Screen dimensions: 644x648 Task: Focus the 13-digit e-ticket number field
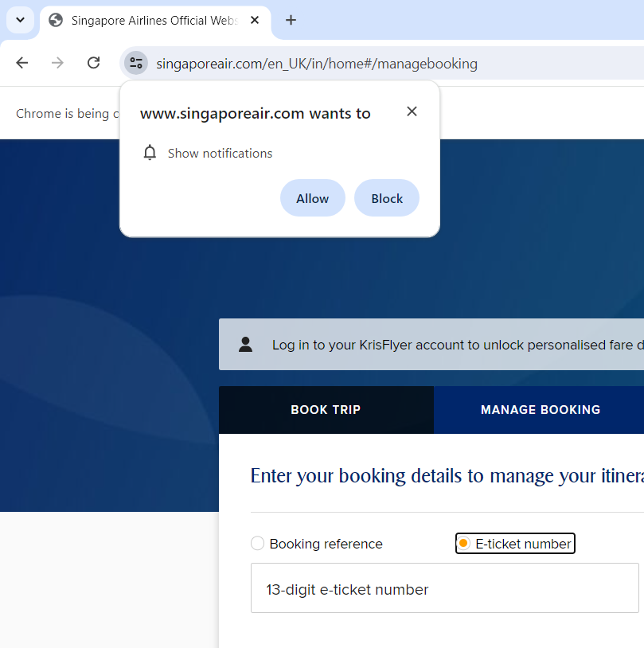click(x=444, y=589)
